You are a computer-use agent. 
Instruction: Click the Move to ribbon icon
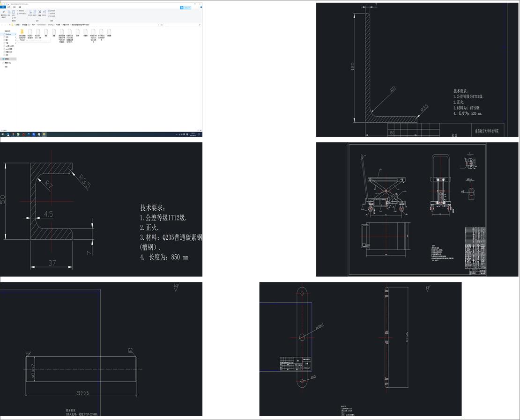pos(30,12)
